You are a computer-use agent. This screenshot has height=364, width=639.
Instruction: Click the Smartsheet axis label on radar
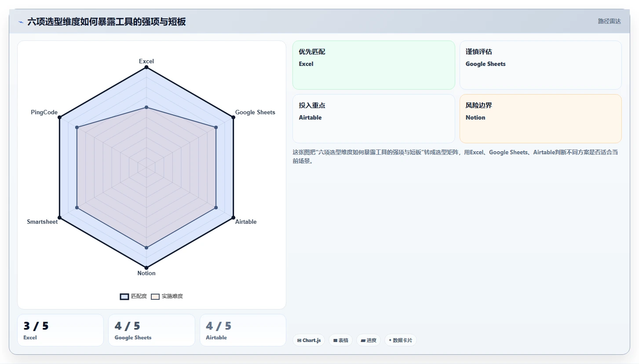coord(42,222)
